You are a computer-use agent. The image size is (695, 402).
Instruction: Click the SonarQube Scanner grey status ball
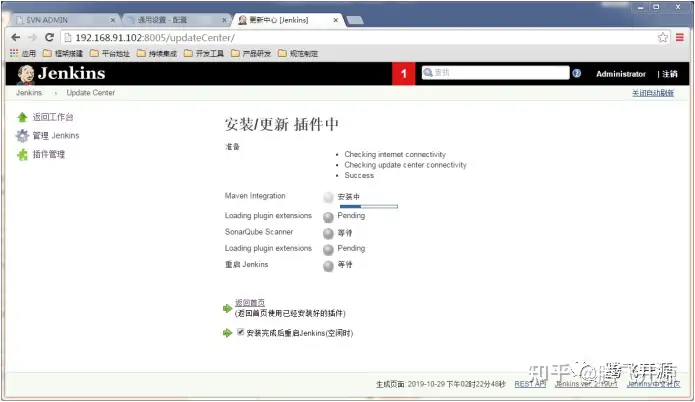328,233
